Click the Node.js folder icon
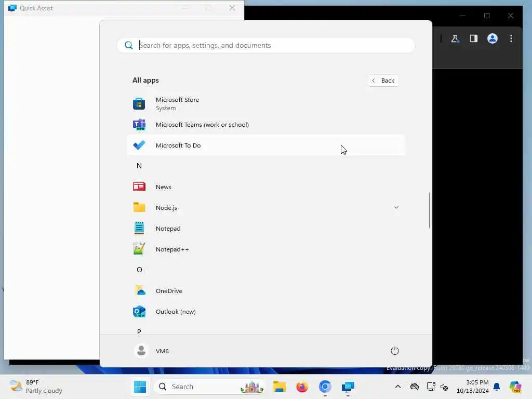532x399 pixels. (x=139, y=207)
